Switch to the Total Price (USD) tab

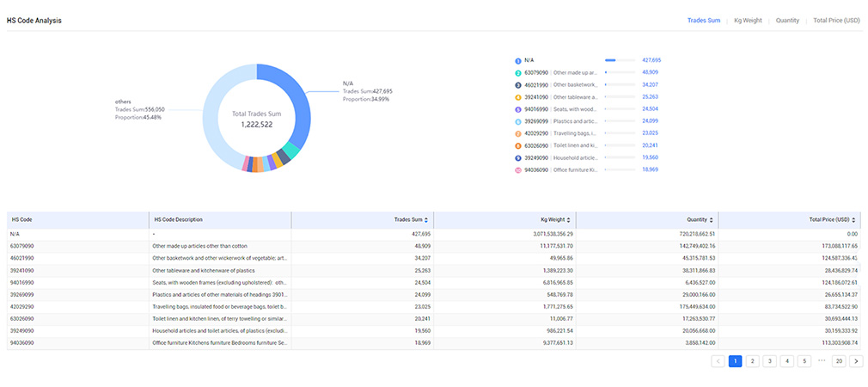(x=836, y=20)
